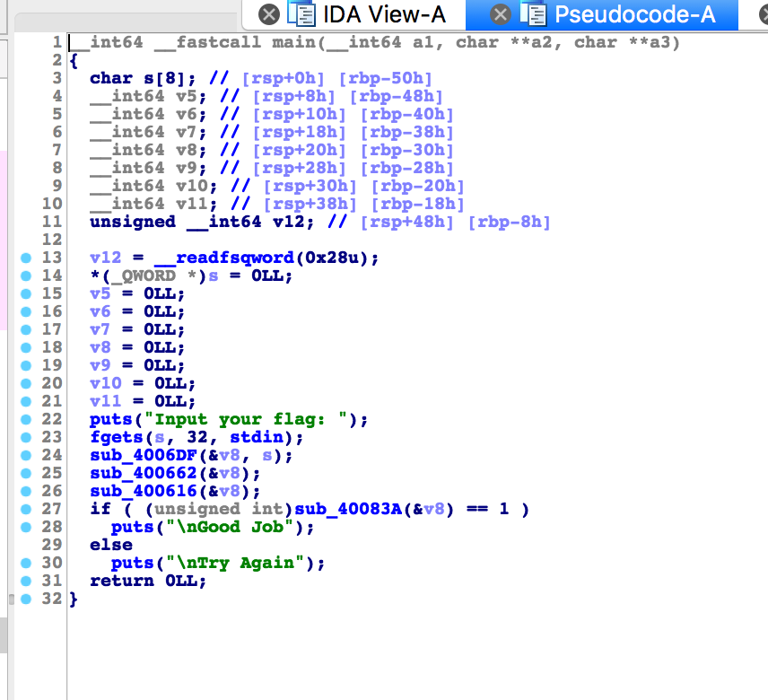Toggle breakpoint dot on line 31
This screenshot has height=700, width=768.
26,581
